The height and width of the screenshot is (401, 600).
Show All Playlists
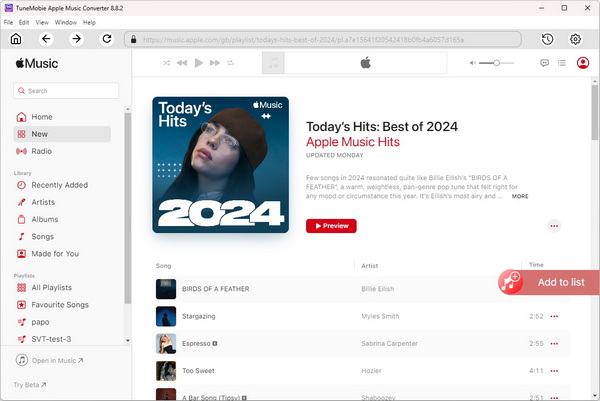[62, 287]
